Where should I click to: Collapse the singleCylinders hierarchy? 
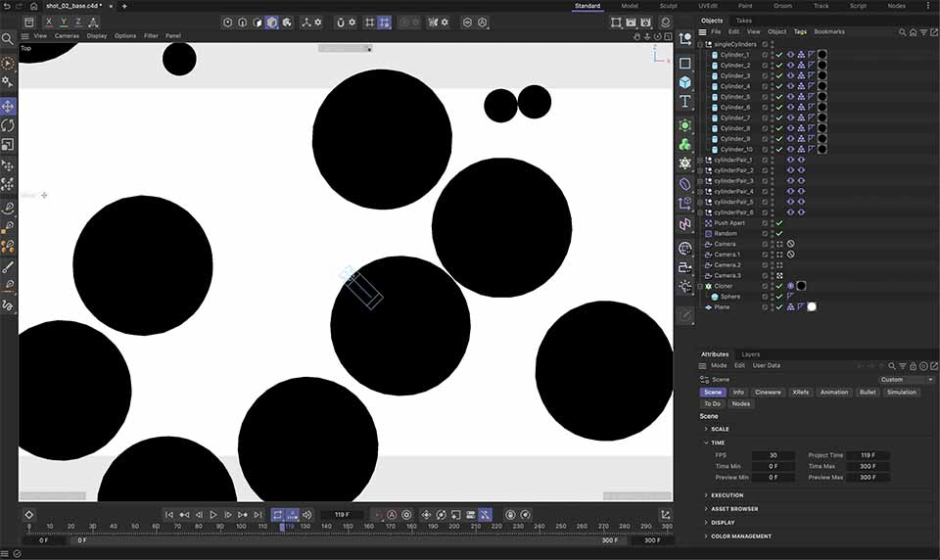coord(700,44)
